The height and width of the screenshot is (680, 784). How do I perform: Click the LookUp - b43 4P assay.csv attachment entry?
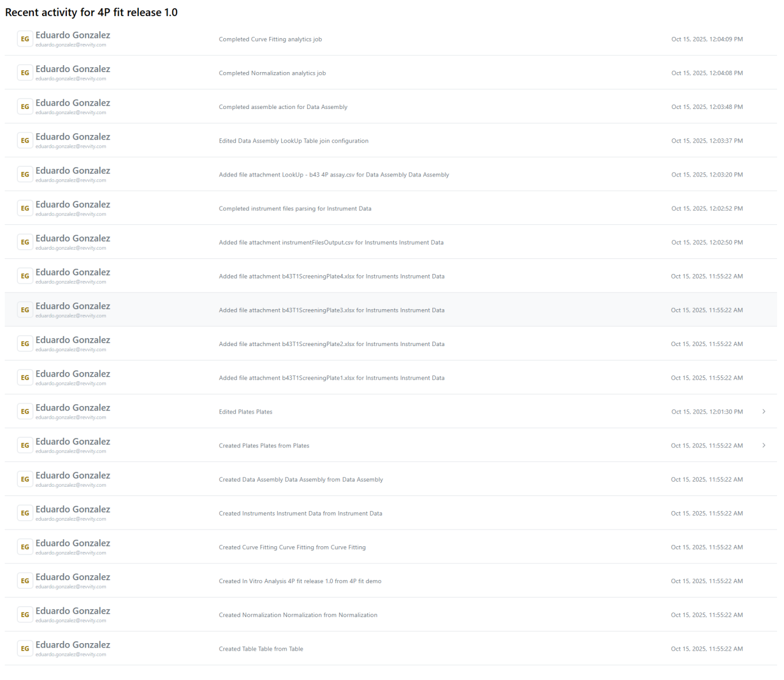[x=334, y=175]
